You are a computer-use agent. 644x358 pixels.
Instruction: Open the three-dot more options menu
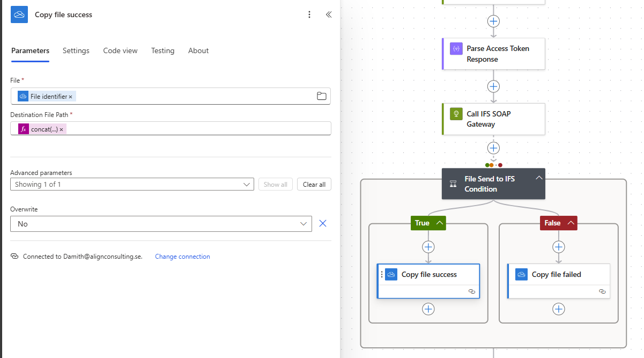[309, 14]
